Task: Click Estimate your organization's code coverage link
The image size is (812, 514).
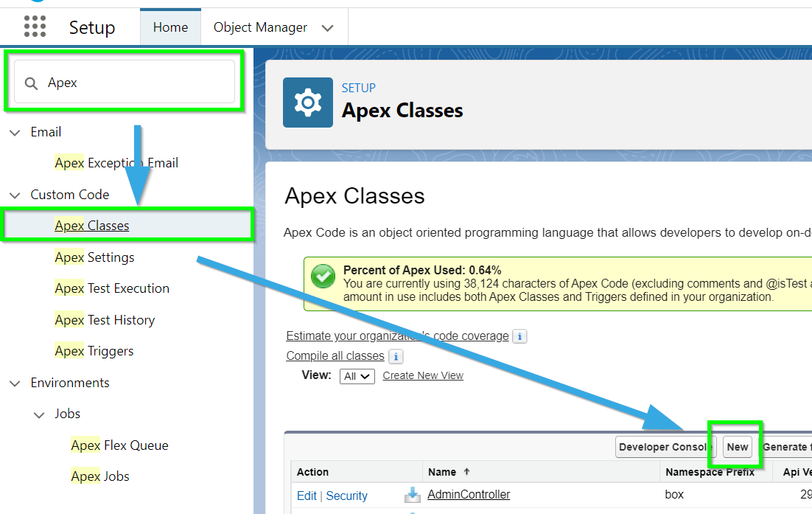Action: coord(398,336)
